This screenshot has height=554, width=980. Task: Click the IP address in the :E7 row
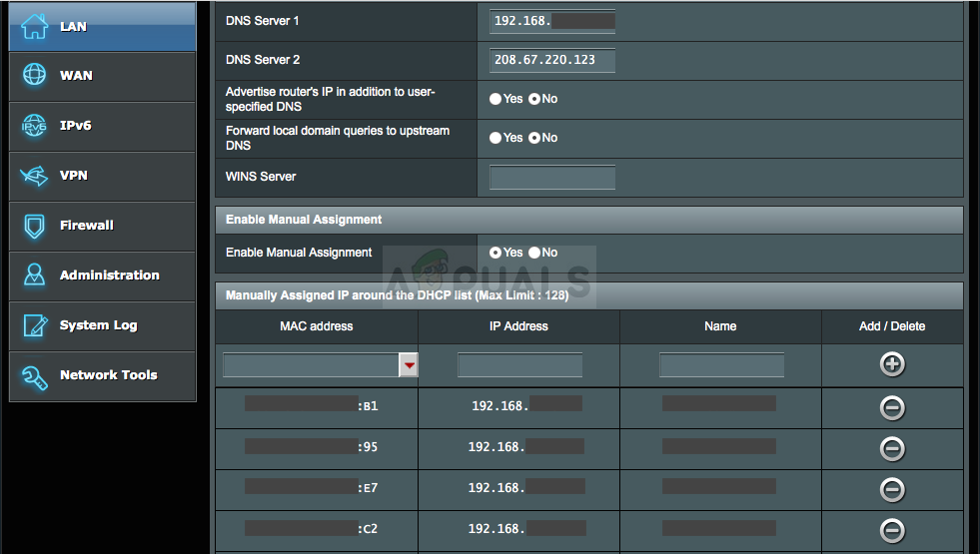click(x=526, y=486)
